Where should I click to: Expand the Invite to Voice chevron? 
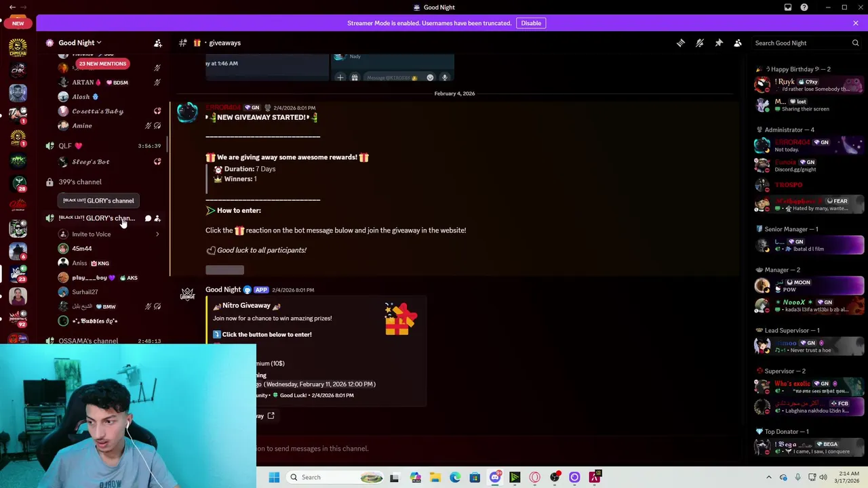[x=157, y=235]
